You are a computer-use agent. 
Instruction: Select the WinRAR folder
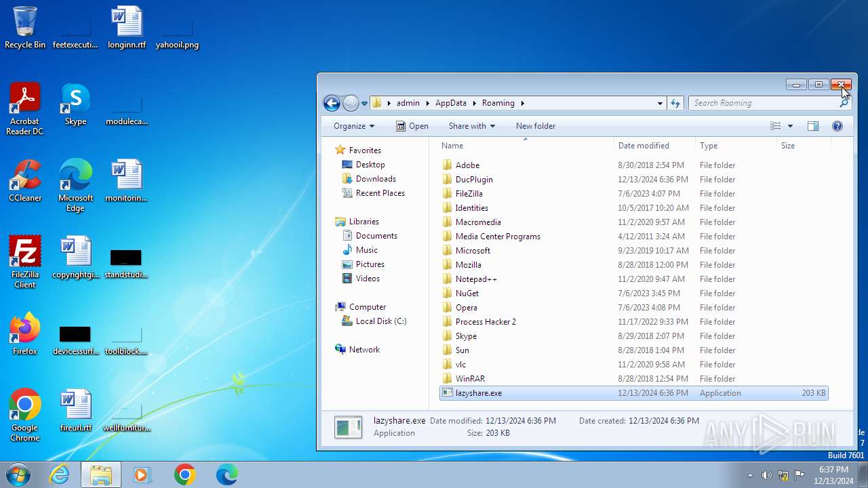click(x=634, y=379)
